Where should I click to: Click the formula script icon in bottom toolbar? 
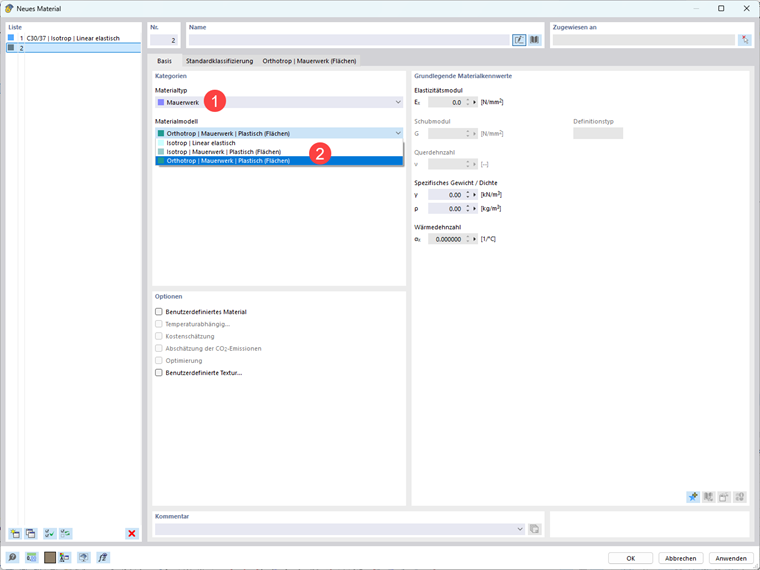(x=103, y=557)
